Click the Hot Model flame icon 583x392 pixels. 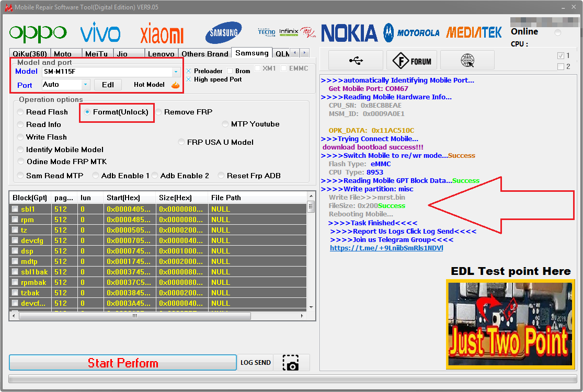coord(176,85)
